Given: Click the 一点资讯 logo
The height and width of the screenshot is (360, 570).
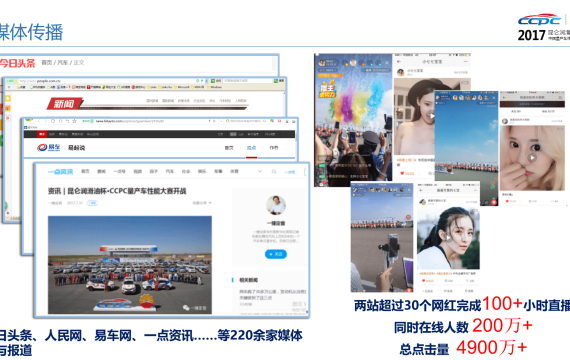Looking at the screenshot, I should click(x=61, y=171).
